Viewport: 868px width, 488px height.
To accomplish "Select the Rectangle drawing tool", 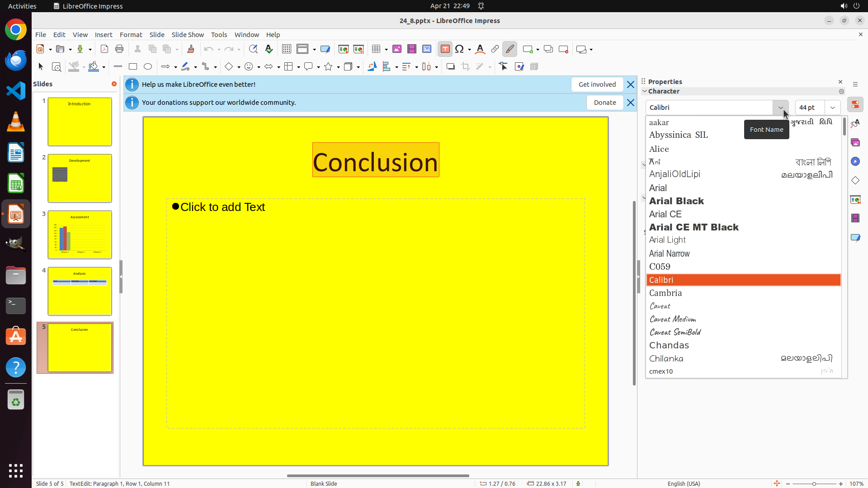I will (x=133, y=67).
